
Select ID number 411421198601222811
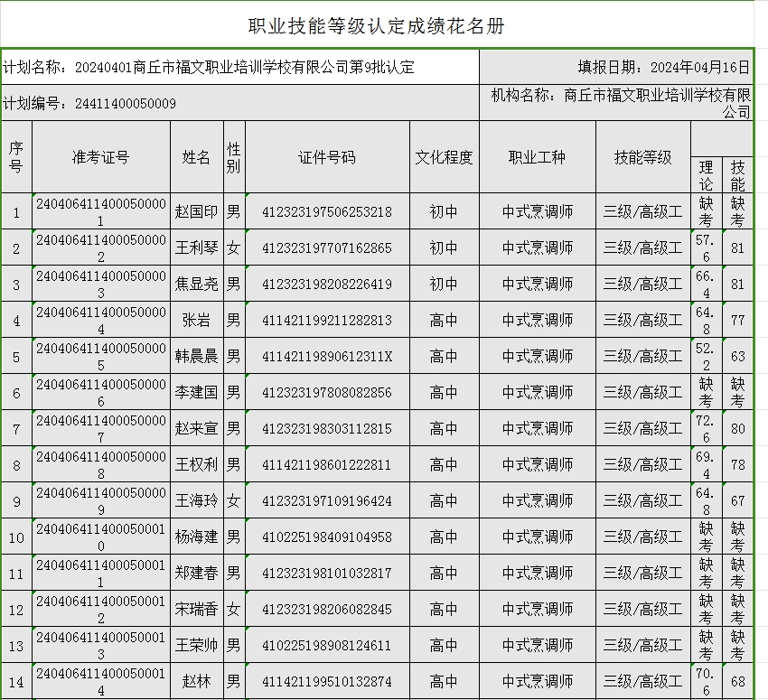coord(327,464)
